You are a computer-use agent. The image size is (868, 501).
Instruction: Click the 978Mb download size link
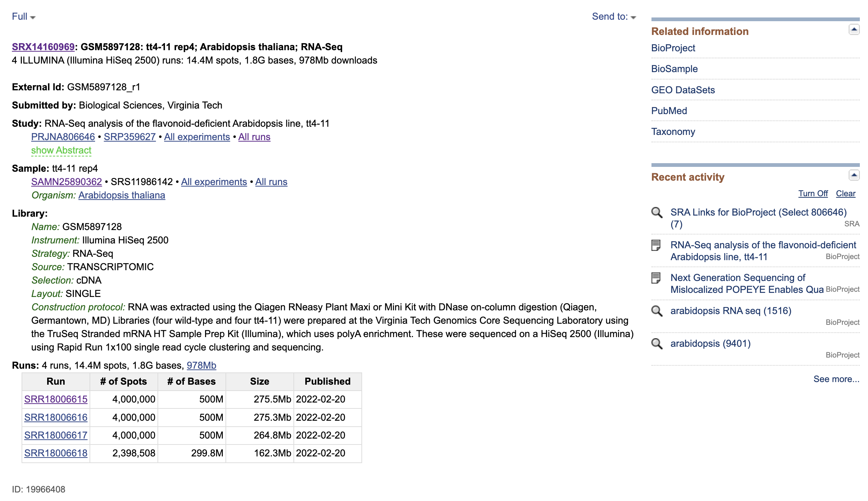[x=201, y=365]
